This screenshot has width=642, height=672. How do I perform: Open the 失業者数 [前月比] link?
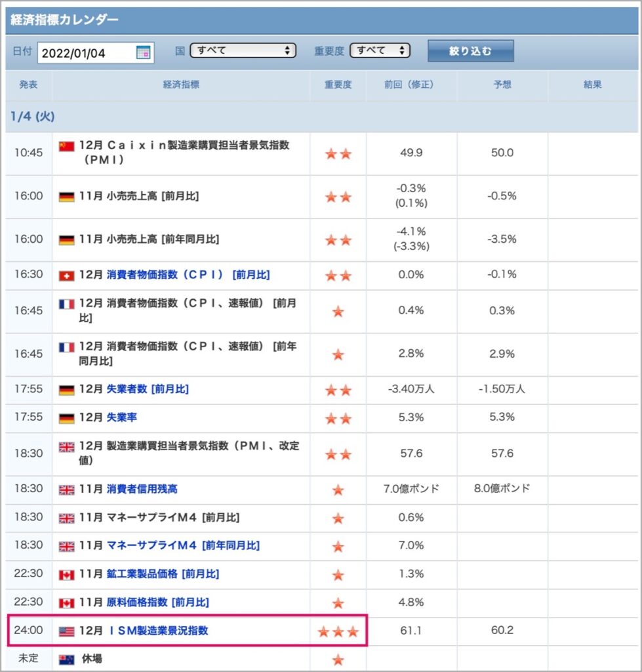click(148, 389)
